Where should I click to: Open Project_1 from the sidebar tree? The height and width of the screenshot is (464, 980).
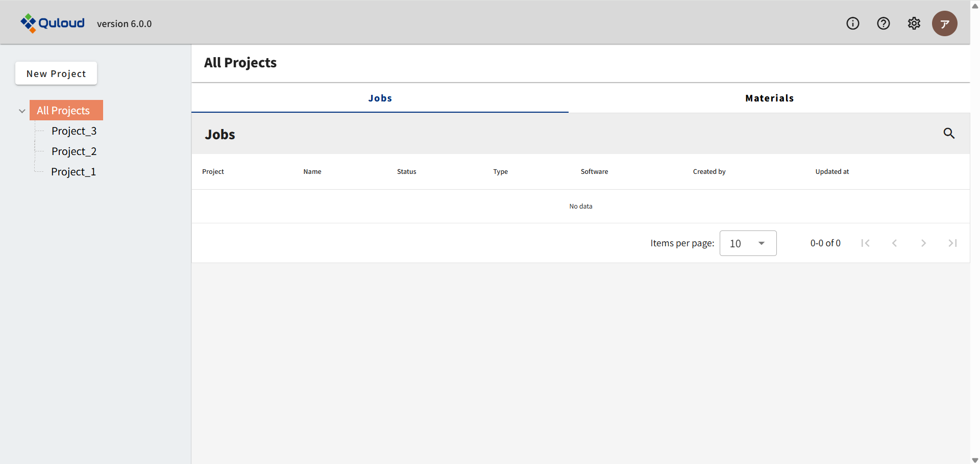73,172
